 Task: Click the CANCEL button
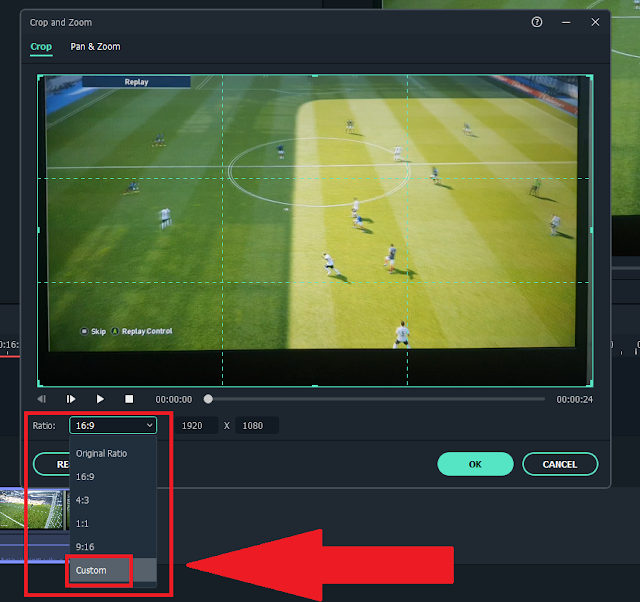(x=560, y=464)
